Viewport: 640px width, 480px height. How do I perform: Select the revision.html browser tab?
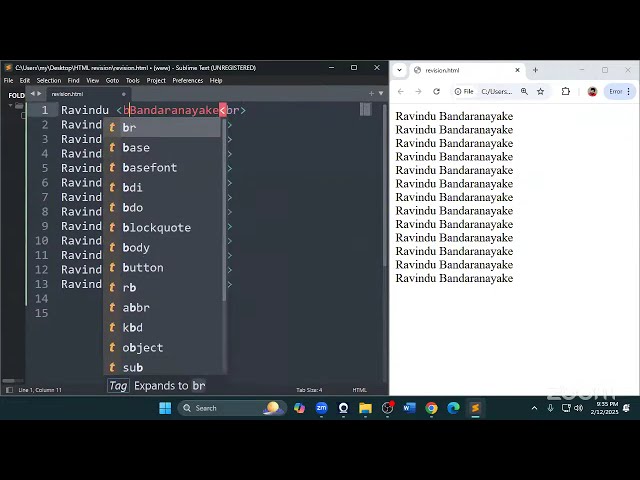pyautogui.click(x=467, y=70)
